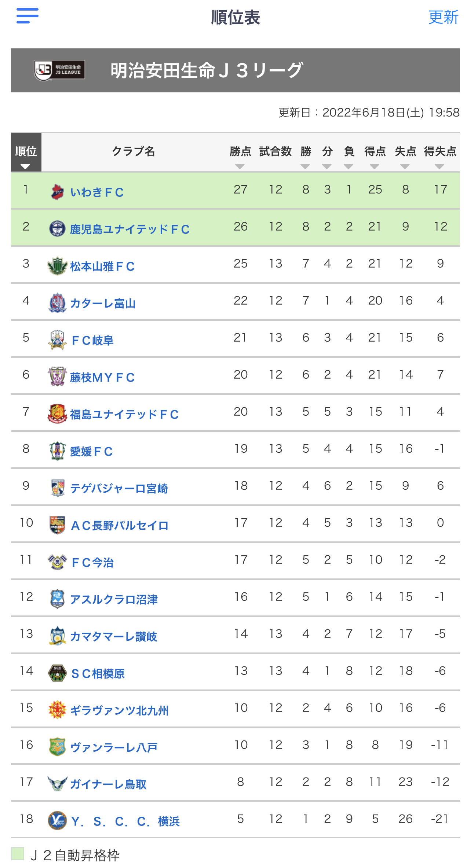This screenshot has width=471, height=868.
Task: Sort table by 勝点 column arrow
Action: click(240, 166)
